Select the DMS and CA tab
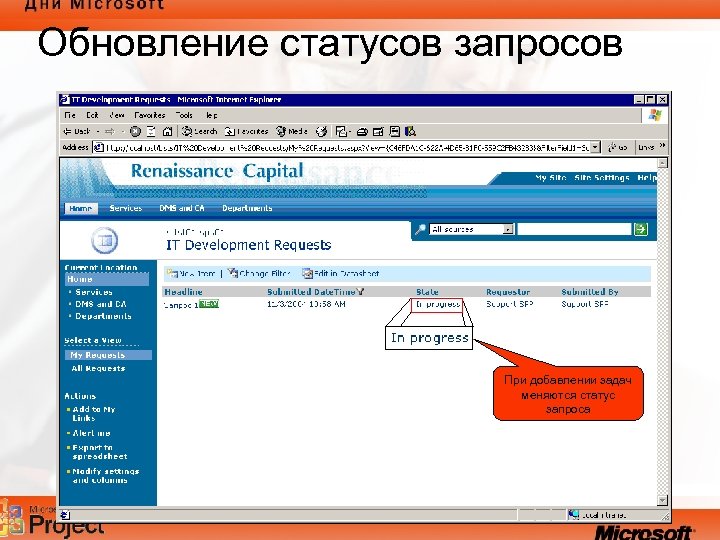Screen dimensions: 720x540 pos(182,208)
